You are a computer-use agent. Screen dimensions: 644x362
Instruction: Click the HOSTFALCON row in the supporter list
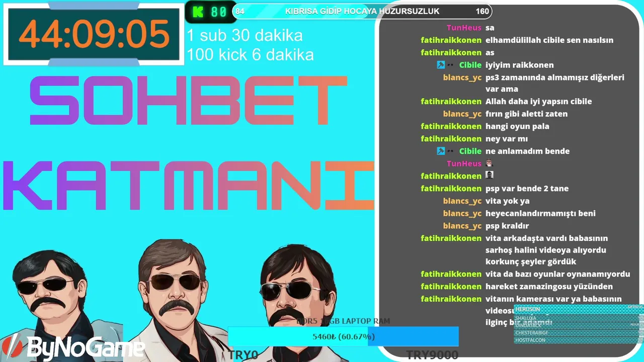point(579,340)
